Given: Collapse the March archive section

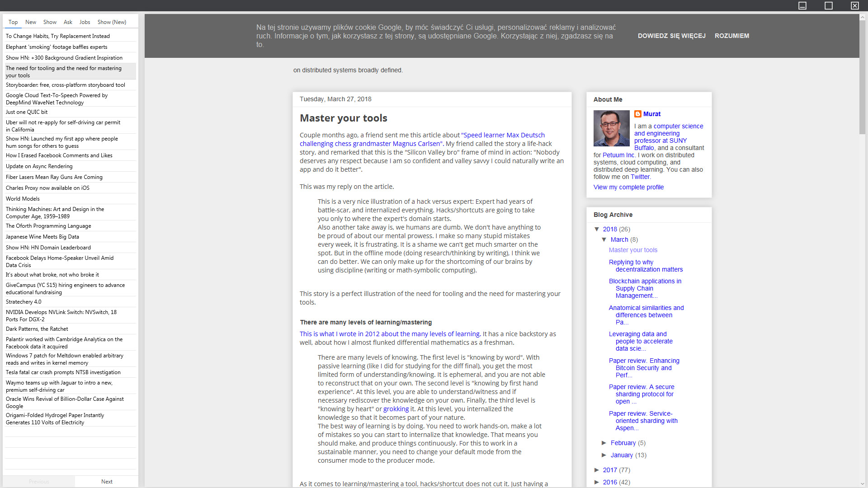Looking at the screenshot, I should click(605, 239).
